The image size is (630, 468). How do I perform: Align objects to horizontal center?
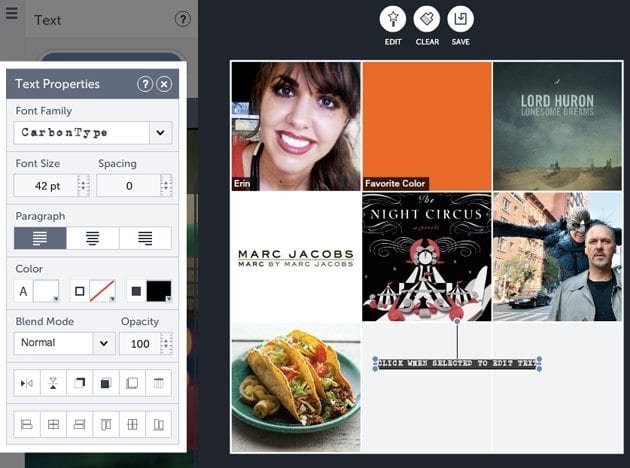[53, 424]
